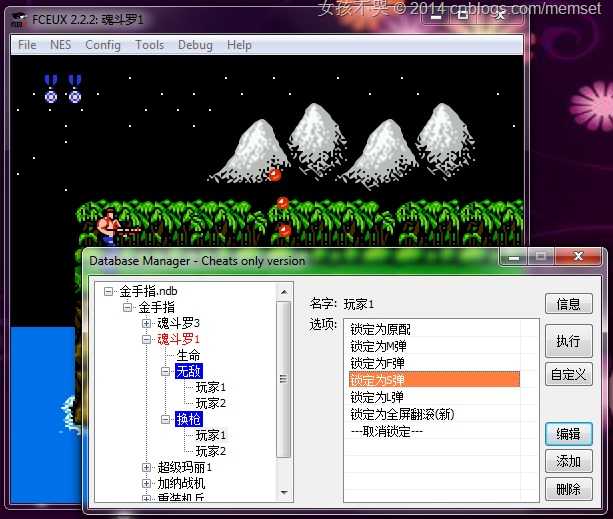Viewport: 613px width, 519px height.
Task: Choose highlighted option 锁定为S弹
Action: [434, 379]
